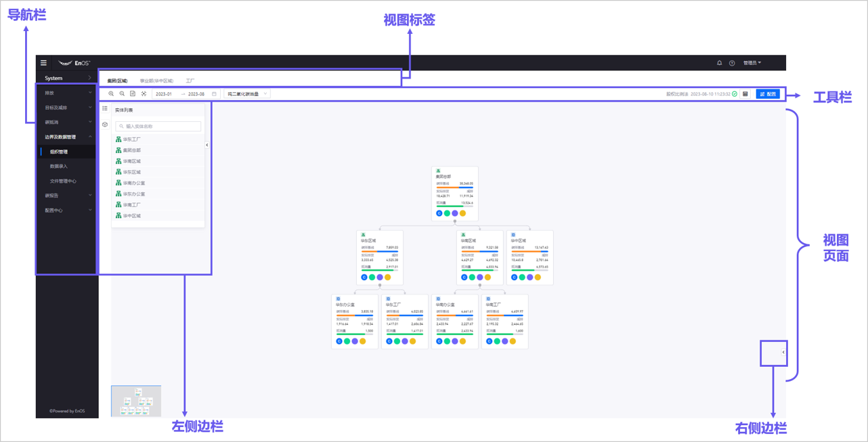This screenshot has height=442, width=868.
Task: Expand the 排放 navigation group
Action: (x=67, y=93)
